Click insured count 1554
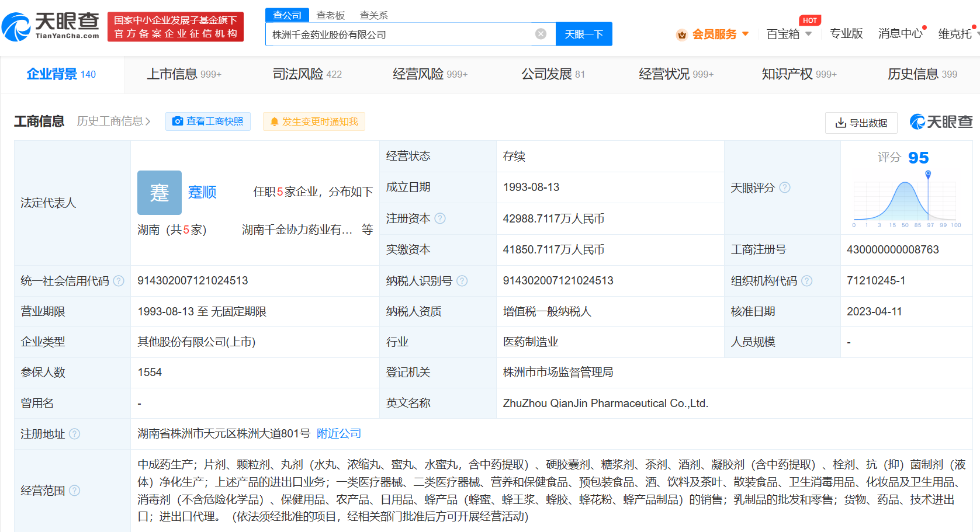 tap(150, 372)
